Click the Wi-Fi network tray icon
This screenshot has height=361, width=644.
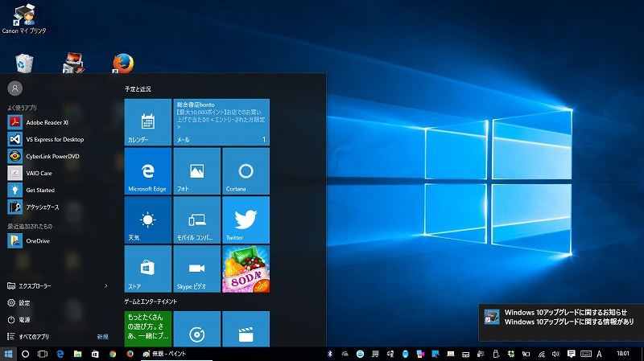(x=541, y=354)
